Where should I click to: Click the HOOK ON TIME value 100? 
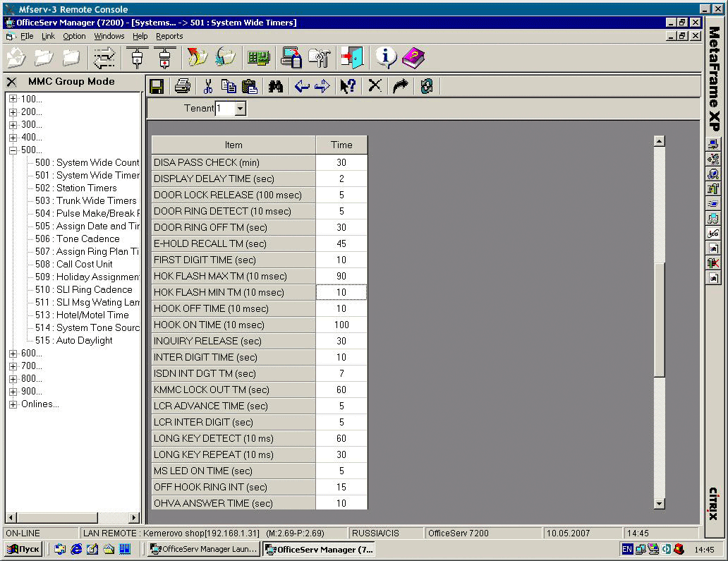pos(341,325)
